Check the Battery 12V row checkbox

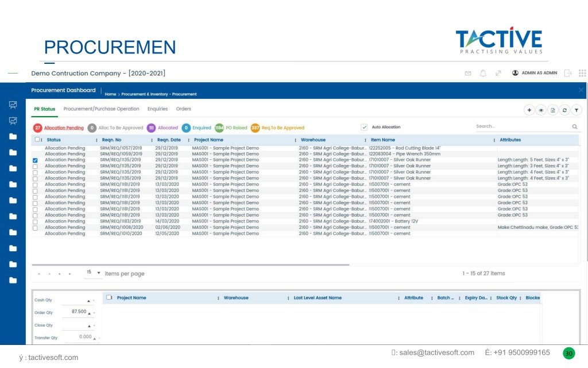(35, 222)
